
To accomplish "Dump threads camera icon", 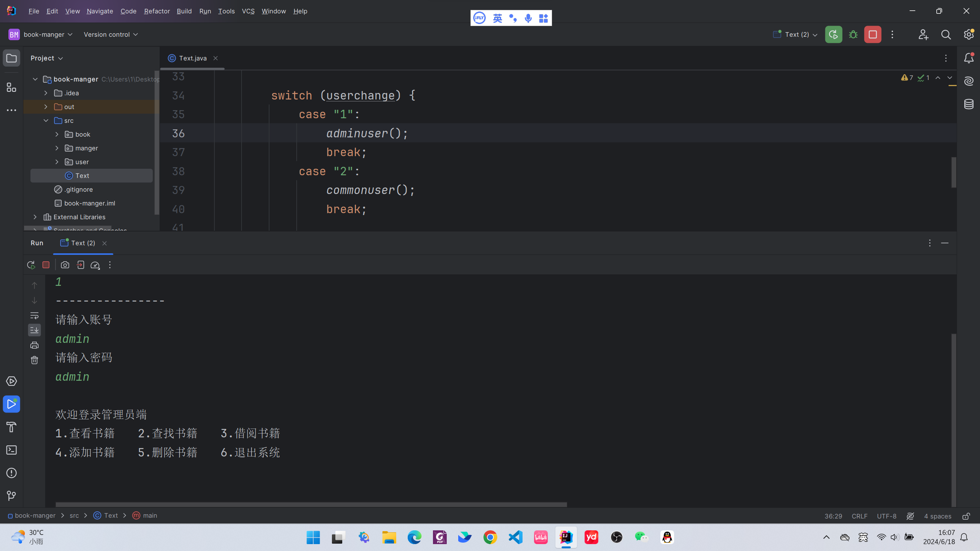I will click(x=65, y=265).
